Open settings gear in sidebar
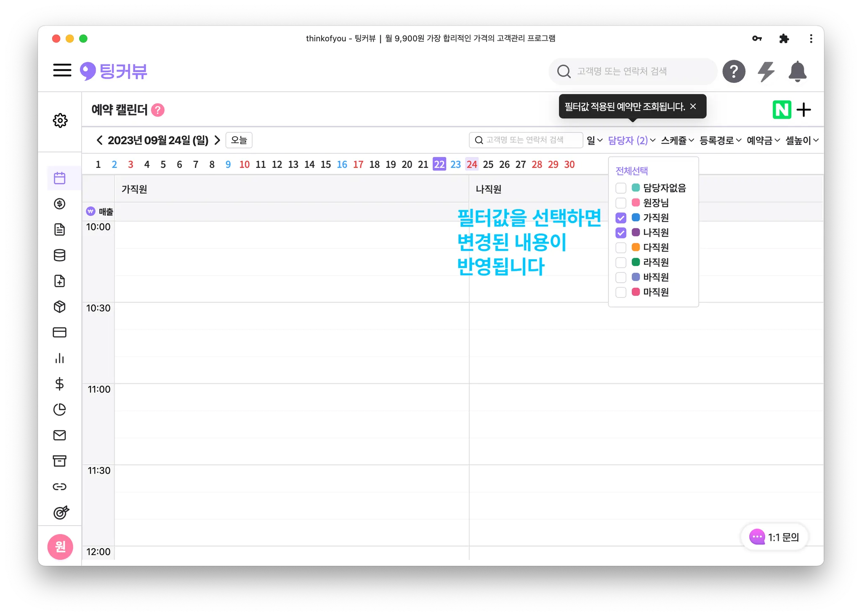The image size is (862, 616). [x=60, y=120]
